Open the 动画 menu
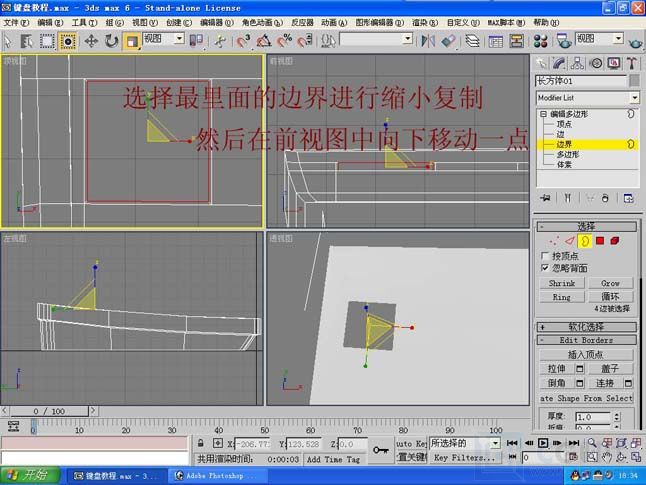Viewport: 646px width, 485px height. point(334,23)
